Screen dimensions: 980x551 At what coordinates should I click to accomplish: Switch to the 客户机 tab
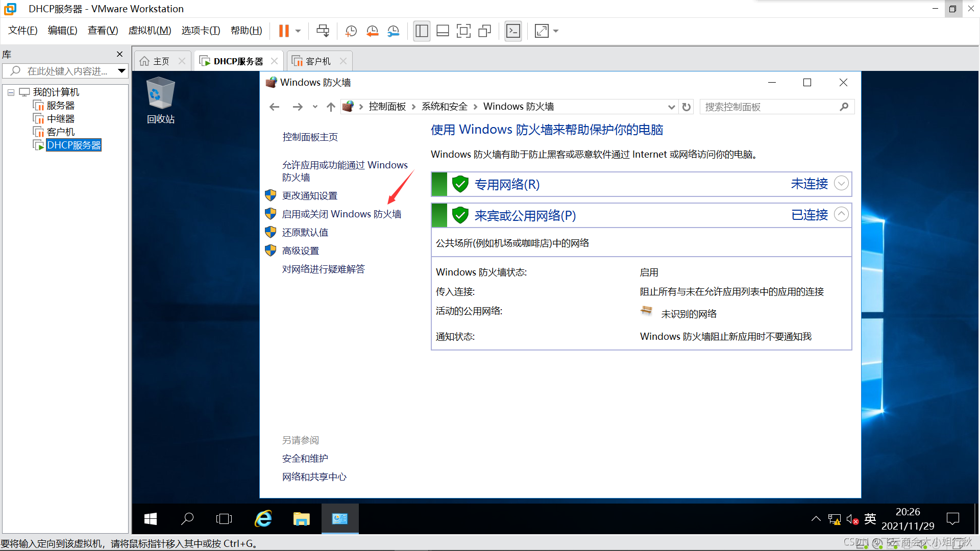pyautogui.click(x=317, y=61)
